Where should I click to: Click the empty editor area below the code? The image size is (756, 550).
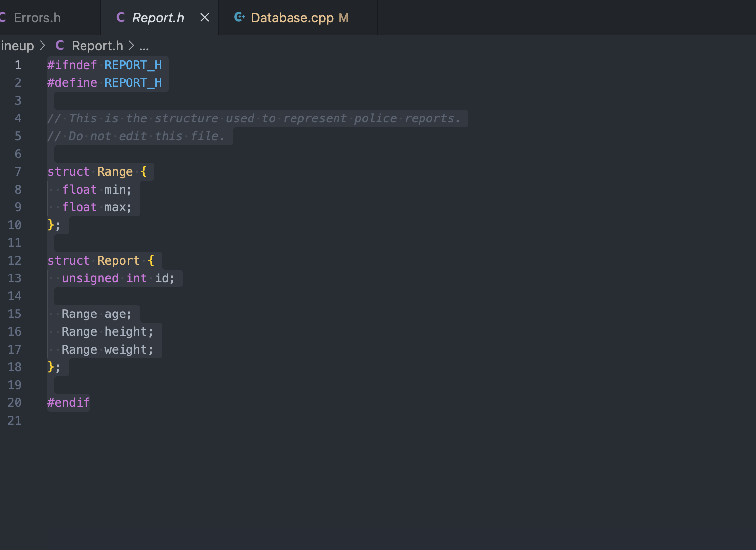click(346, 484)
